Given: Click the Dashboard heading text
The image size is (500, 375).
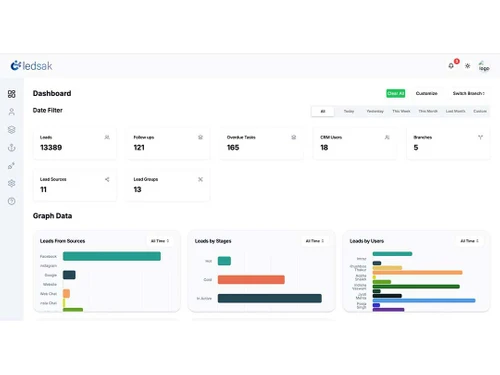Looking at the screenshot, I should coord(52,93).
